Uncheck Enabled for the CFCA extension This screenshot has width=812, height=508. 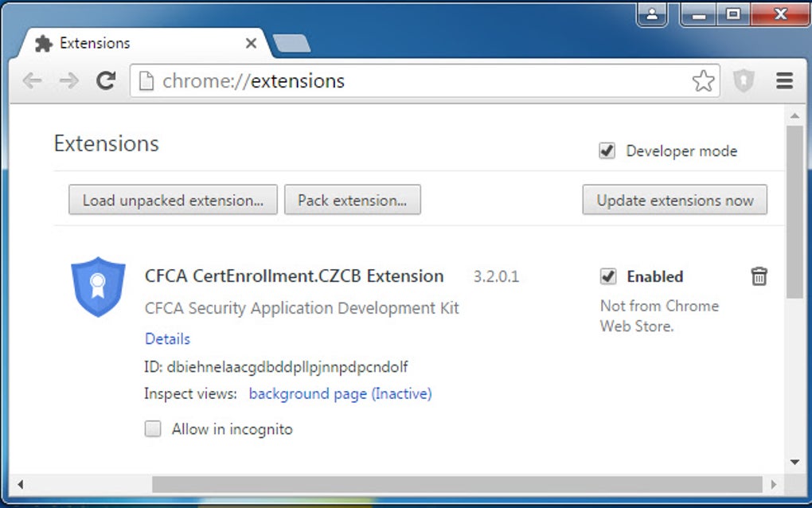coord(608,276)
